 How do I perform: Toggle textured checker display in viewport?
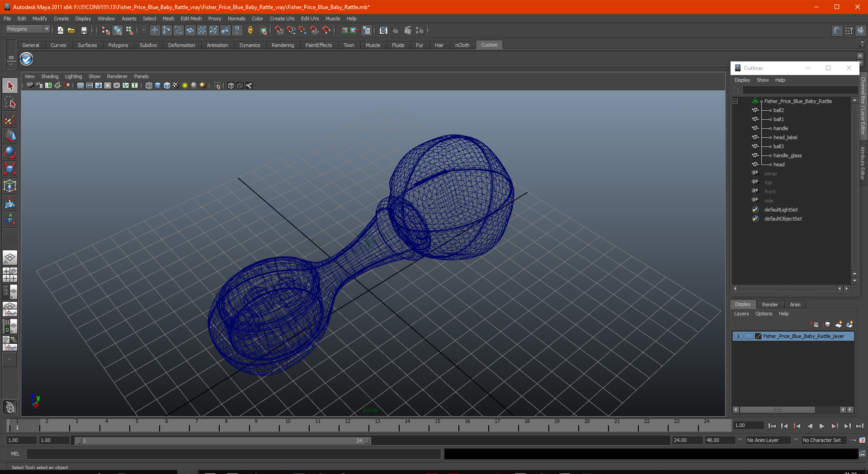pos(176,85)
